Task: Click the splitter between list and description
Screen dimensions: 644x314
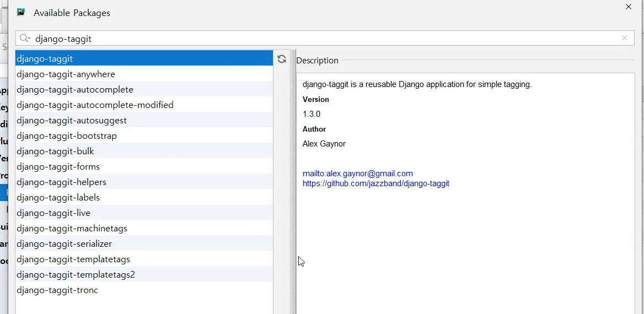Action: click(x=294, y=181)
